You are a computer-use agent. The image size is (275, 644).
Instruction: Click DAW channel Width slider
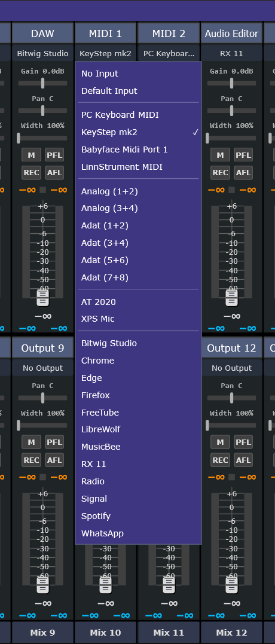[x=42, y=138]
